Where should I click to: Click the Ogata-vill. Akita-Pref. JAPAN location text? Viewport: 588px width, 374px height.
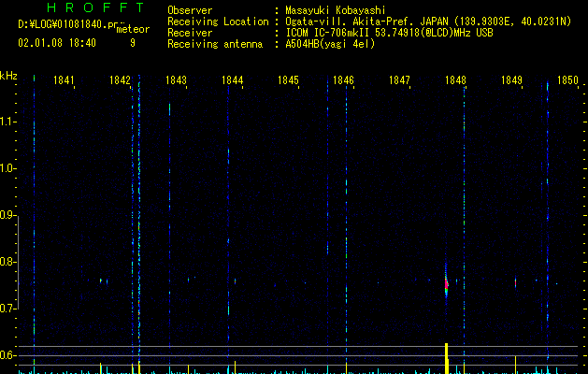428,22
